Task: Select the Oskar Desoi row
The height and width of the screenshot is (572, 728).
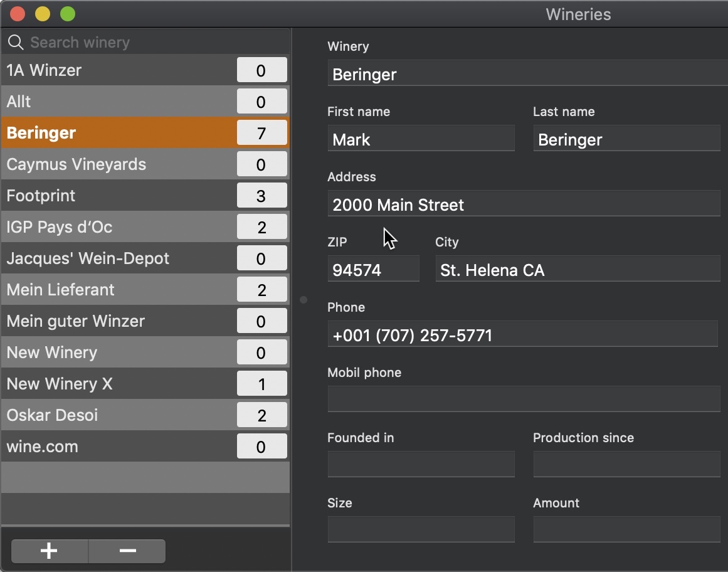Action: pyautogui.click(x=145, y=415)
